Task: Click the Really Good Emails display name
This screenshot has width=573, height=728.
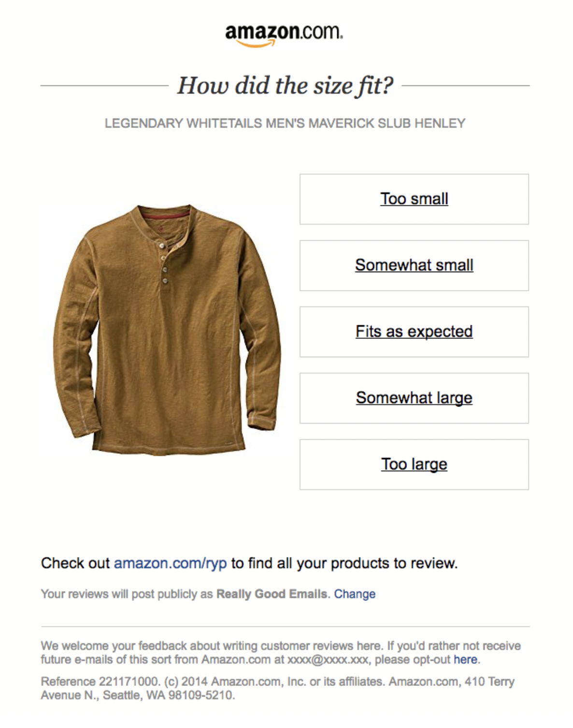Action: [x=272, y=594]
